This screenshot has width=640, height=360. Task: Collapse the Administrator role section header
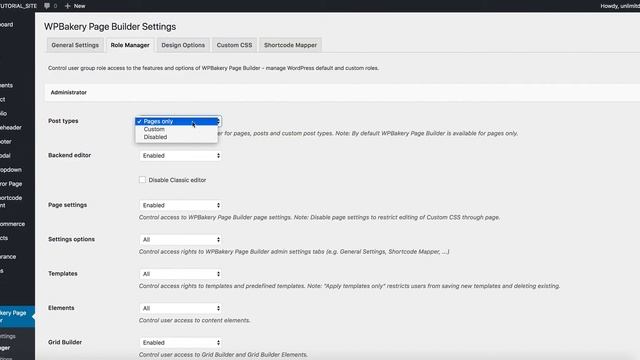point(342,93)
